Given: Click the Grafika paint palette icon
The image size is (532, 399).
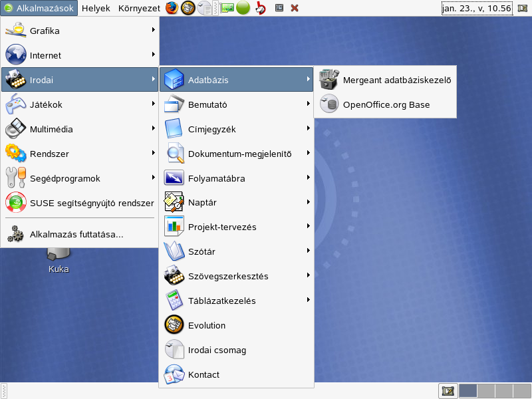Looking at the screenshot, I should coord(15,30).
